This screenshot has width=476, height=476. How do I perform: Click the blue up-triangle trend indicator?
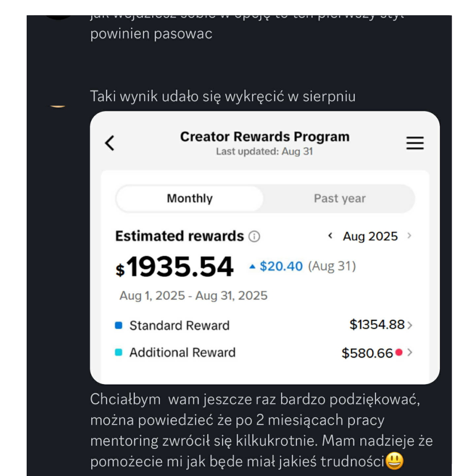[x=252, y=267]
